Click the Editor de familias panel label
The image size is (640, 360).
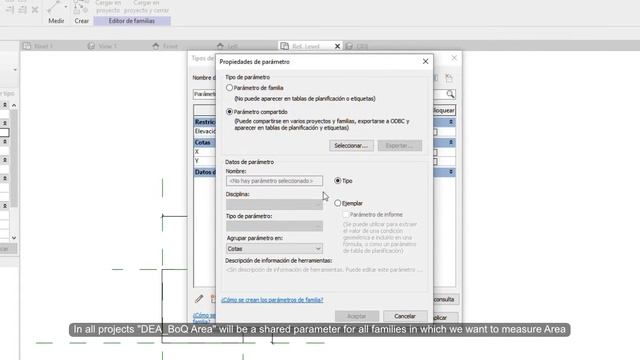[131, 21]
